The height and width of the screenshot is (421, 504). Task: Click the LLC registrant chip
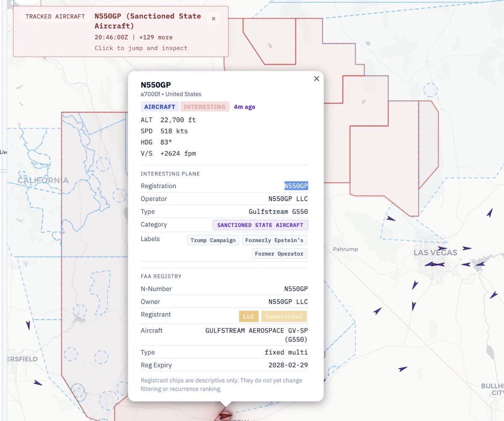(x=249, y=316)
